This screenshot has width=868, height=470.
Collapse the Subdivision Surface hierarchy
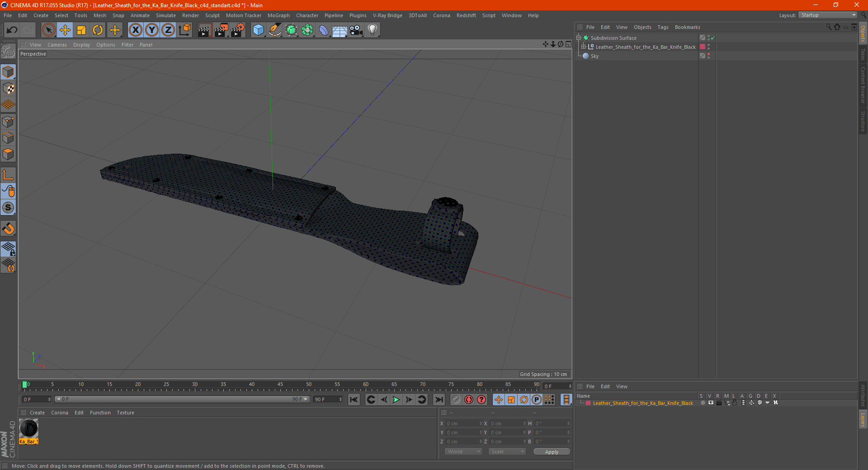pos(579,38)
